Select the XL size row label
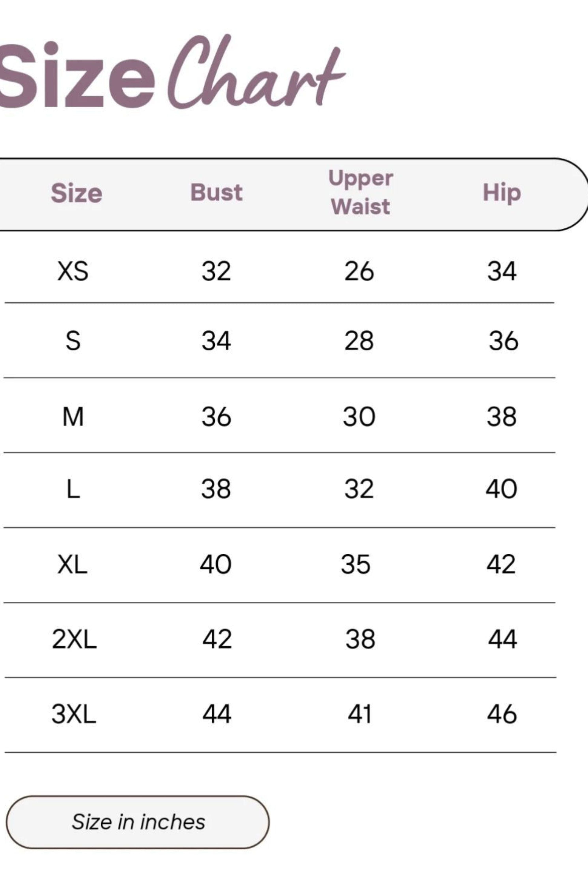 [72, 564]
